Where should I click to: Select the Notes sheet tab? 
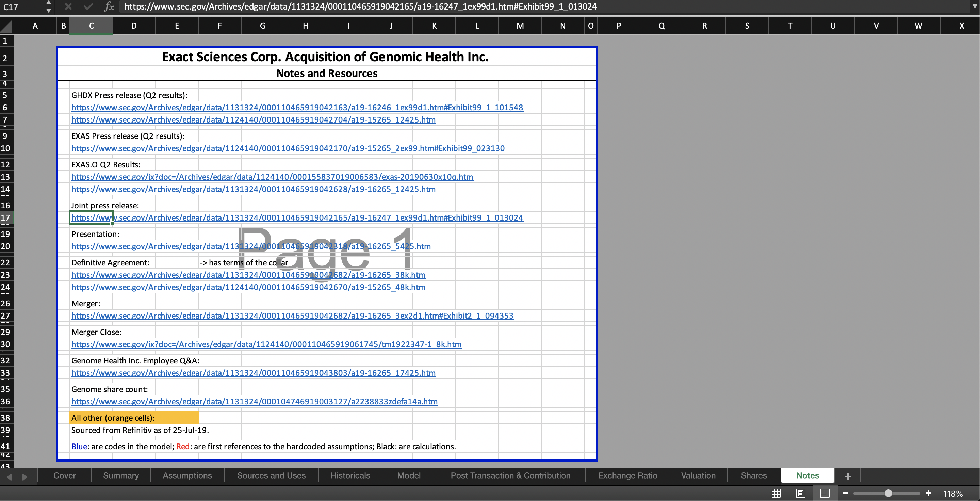point(808,475)
